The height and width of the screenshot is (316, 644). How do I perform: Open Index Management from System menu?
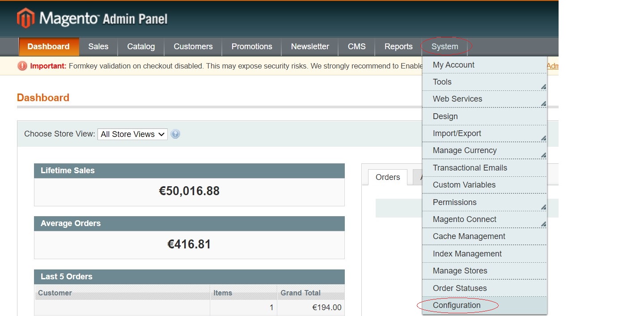485,254
